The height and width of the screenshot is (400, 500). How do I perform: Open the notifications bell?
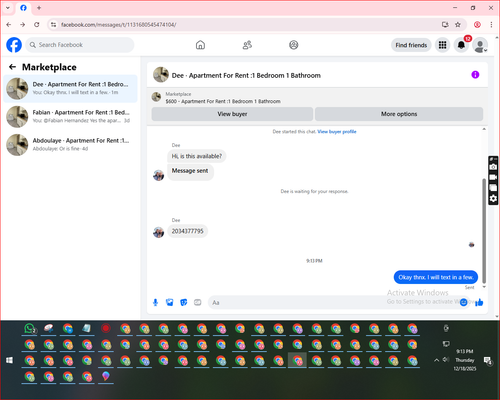point(461,45)
